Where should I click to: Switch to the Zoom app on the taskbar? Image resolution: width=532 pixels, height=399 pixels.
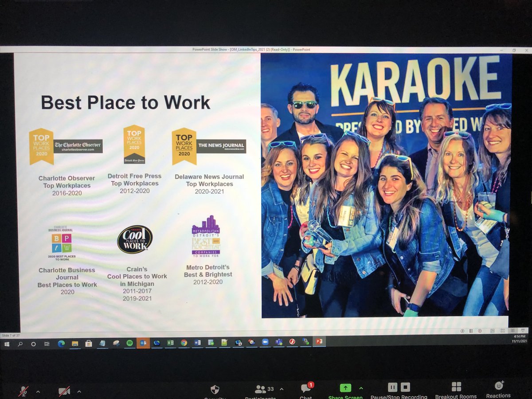265,343
